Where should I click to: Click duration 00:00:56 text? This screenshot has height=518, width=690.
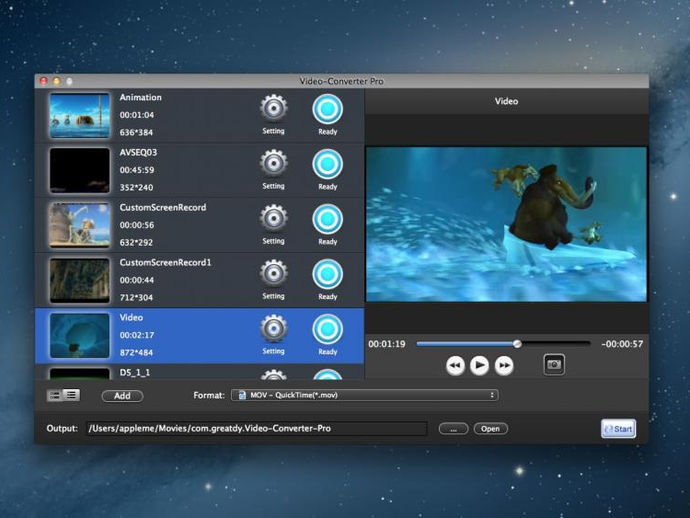click(137, 225)
